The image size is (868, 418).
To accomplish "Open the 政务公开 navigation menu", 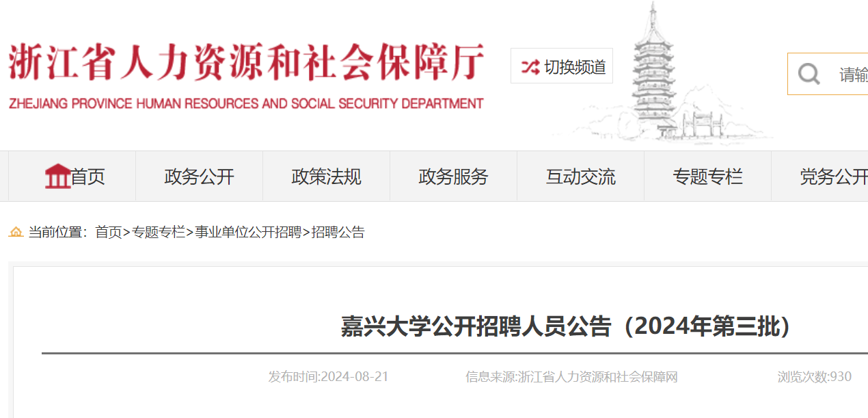I will pyautogui.click(x=200, y=177).
